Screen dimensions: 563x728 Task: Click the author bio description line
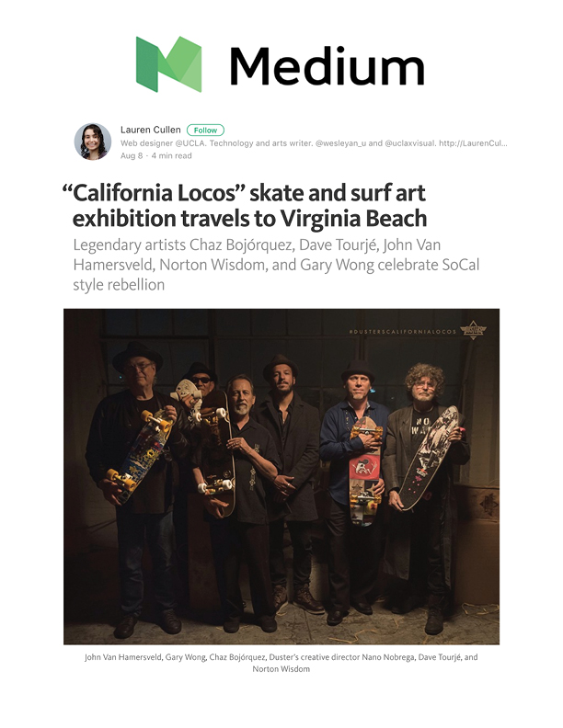click(314, 143)
